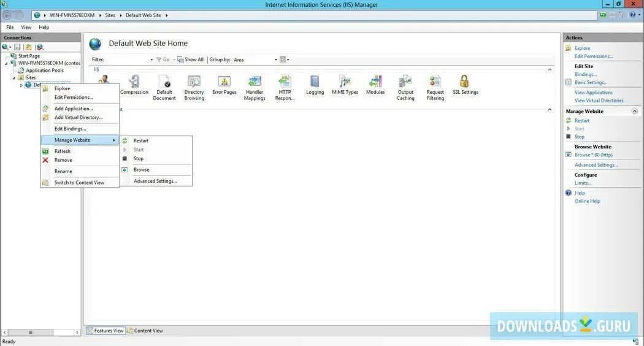Screen dimensions: 644x346
Task: Click Browse *:80 (http) link
Action: (x=594, y=155)
